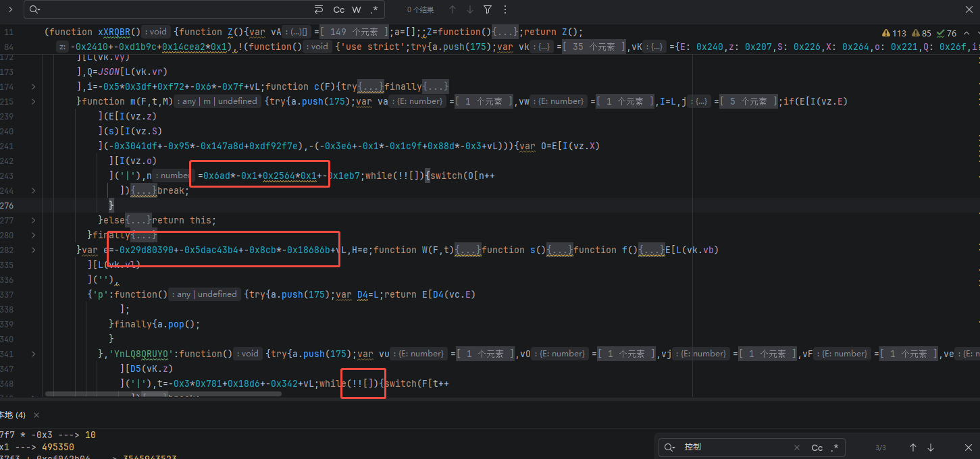Open more options in editor search bar
This screenshot has width=980, height=459.
point(505,9)
